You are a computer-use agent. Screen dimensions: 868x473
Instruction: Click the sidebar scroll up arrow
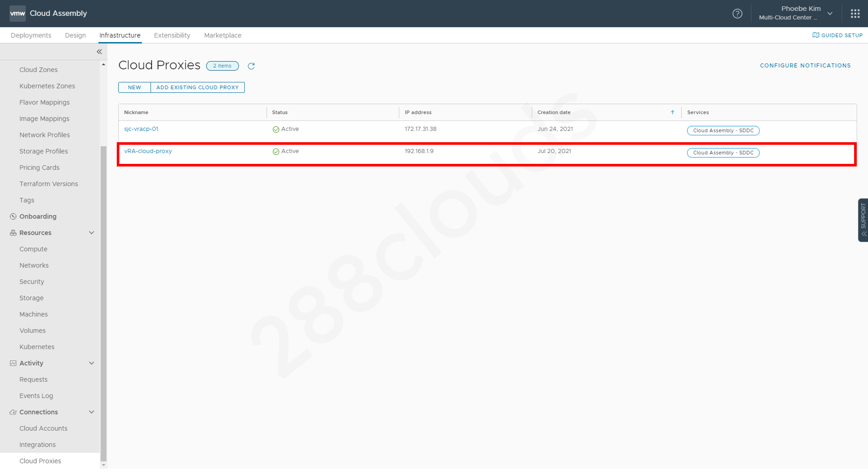point(103,65)
